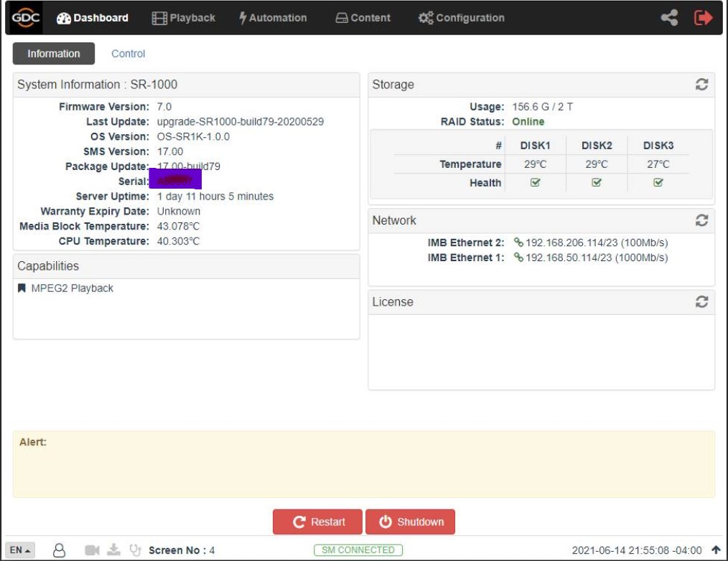Click the Warranty Expiry Date Unknown value

(x=178, y=211)
